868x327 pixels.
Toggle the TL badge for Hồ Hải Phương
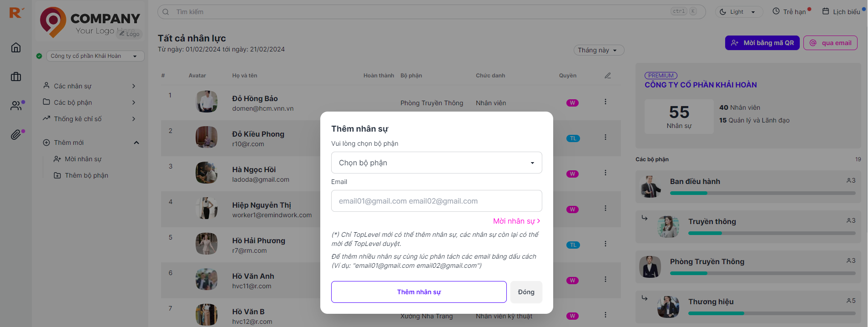click(573, 245)
